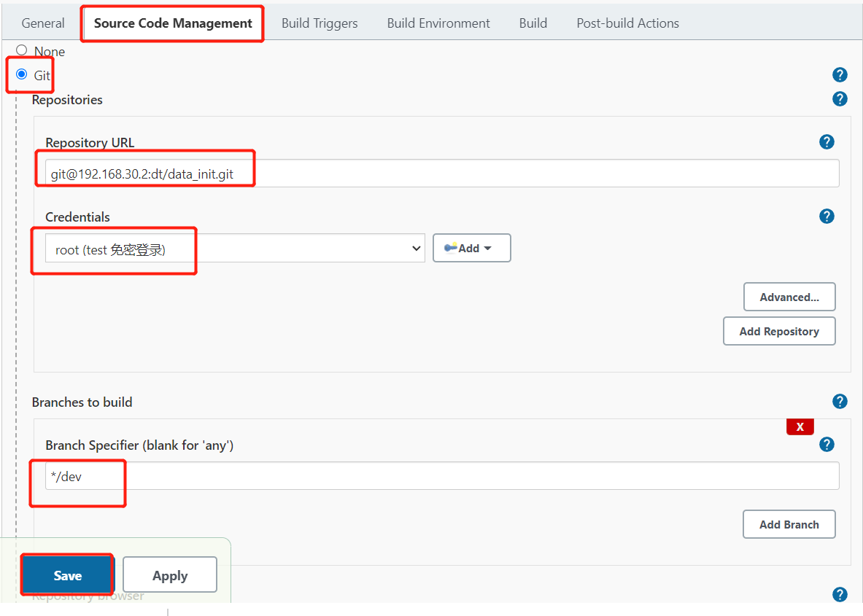The image size is (863, 616).
Task: Delete the branch specifier using the red X
Action: coord(800,426)
